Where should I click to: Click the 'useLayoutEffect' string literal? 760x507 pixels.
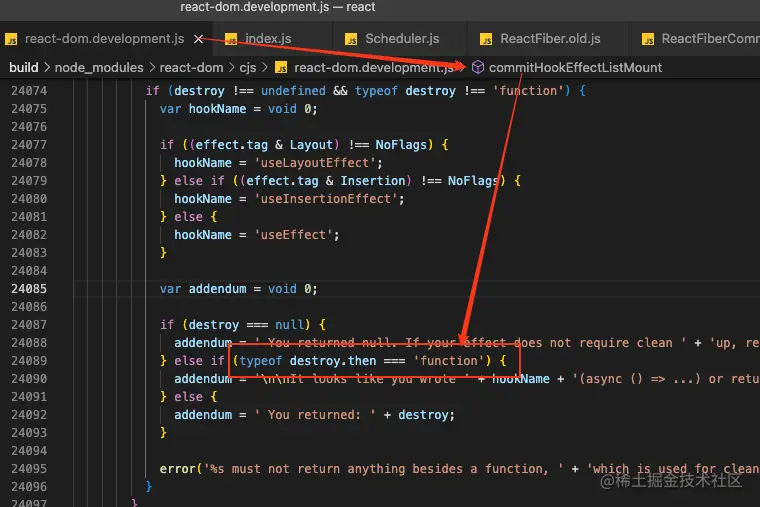(x=315, y=163)
